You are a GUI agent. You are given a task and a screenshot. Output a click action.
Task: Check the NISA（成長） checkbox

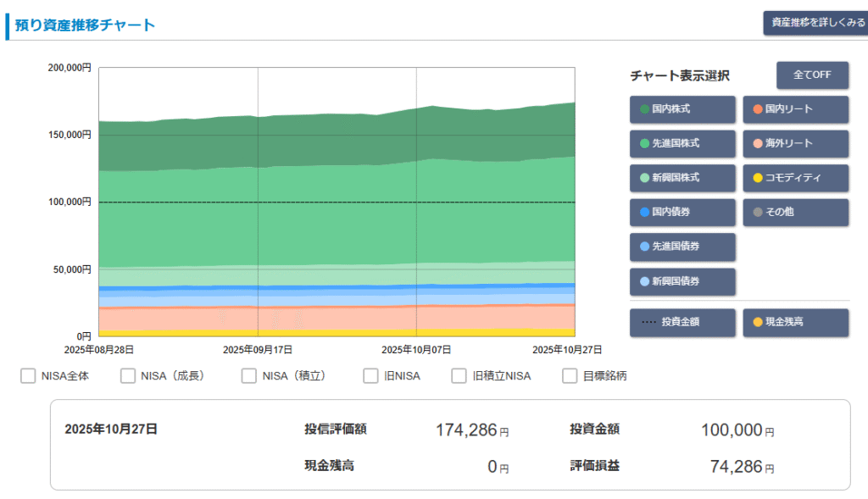point(127,375)
